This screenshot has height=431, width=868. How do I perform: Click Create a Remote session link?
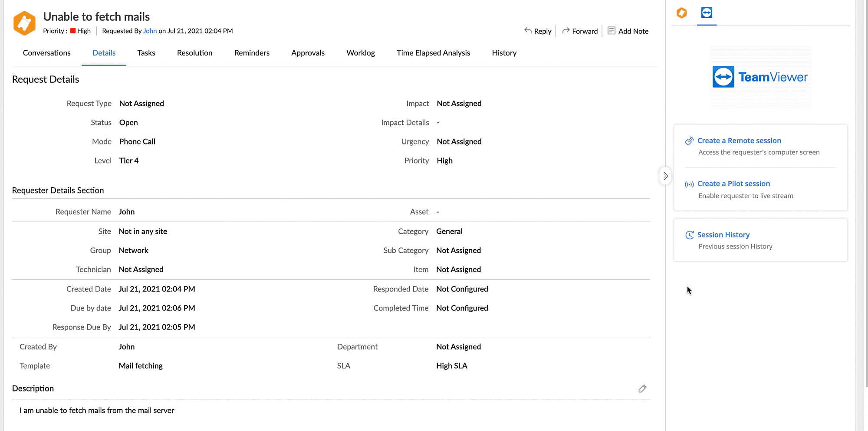pyautogui.click(x=739, y=140)
